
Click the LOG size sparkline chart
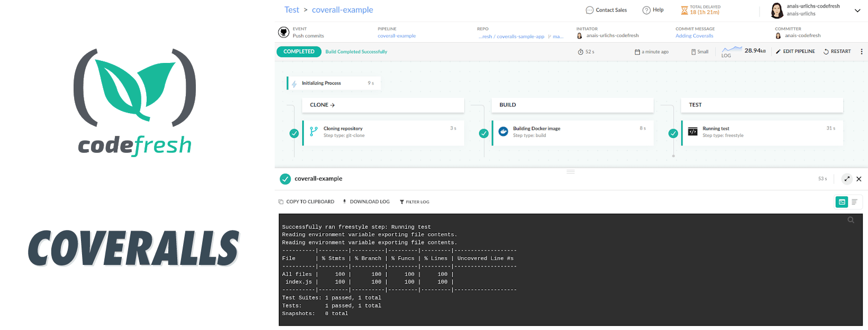click(732, 49)
